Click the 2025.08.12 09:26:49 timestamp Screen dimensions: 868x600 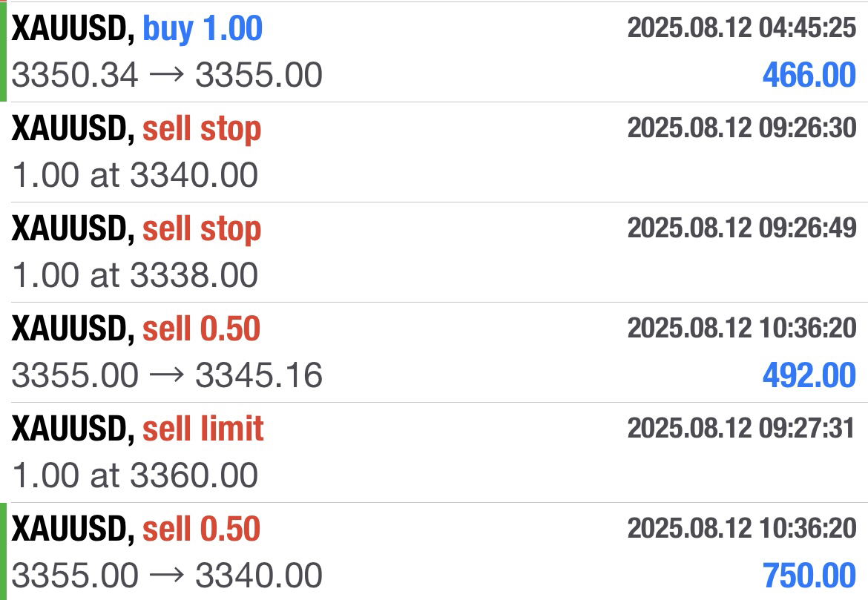tap(742, 228)
